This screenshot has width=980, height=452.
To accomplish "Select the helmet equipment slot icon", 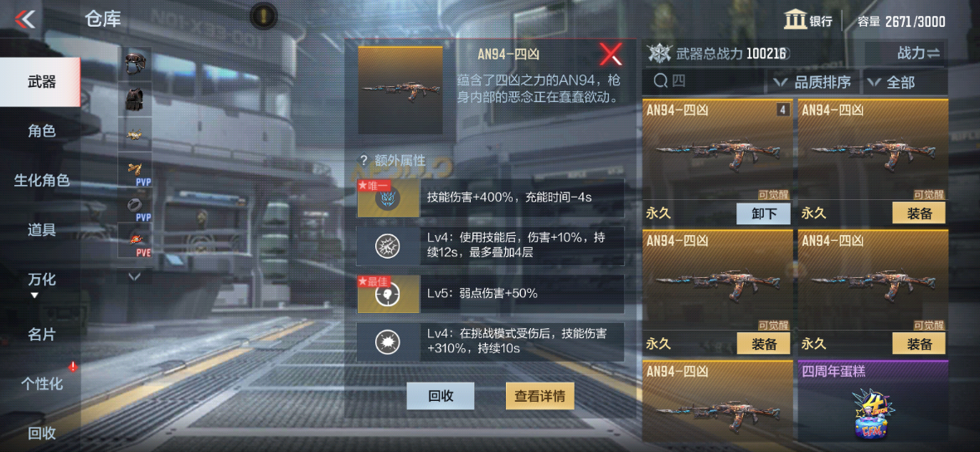I will coord(134,64).
